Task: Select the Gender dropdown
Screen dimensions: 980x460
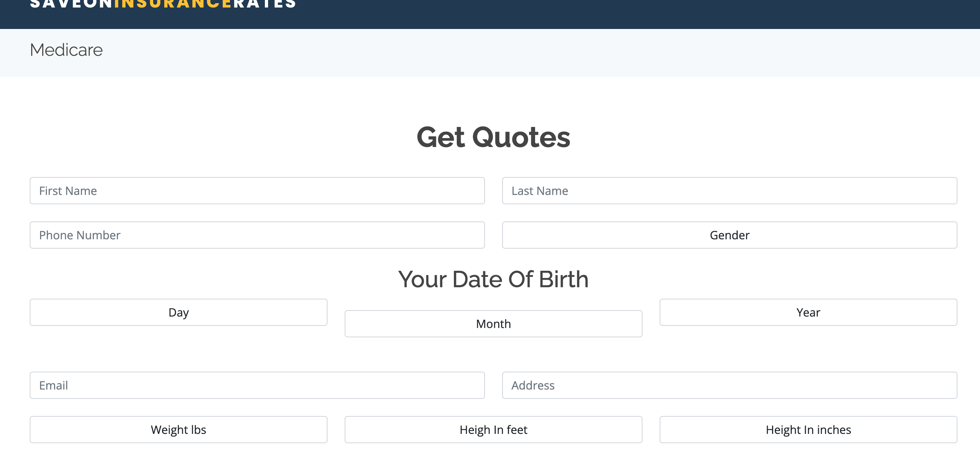Action: tap(729, 235)
